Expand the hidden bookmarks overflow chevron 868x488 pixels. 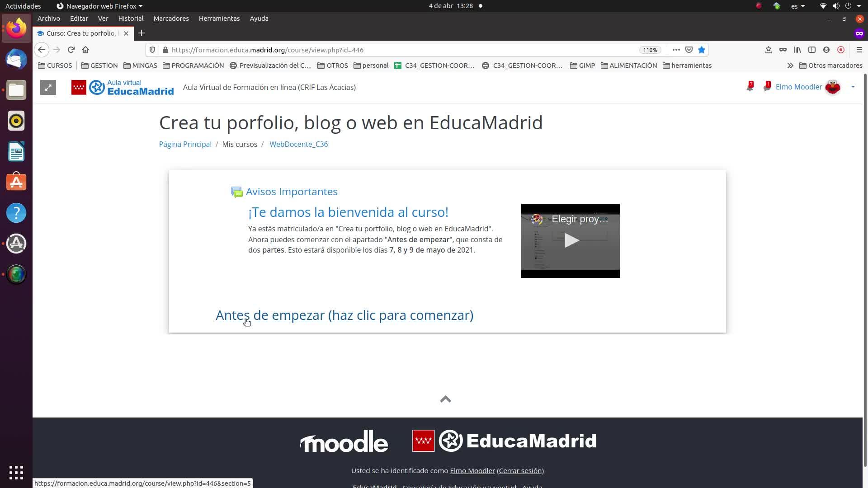click(790, 66)
